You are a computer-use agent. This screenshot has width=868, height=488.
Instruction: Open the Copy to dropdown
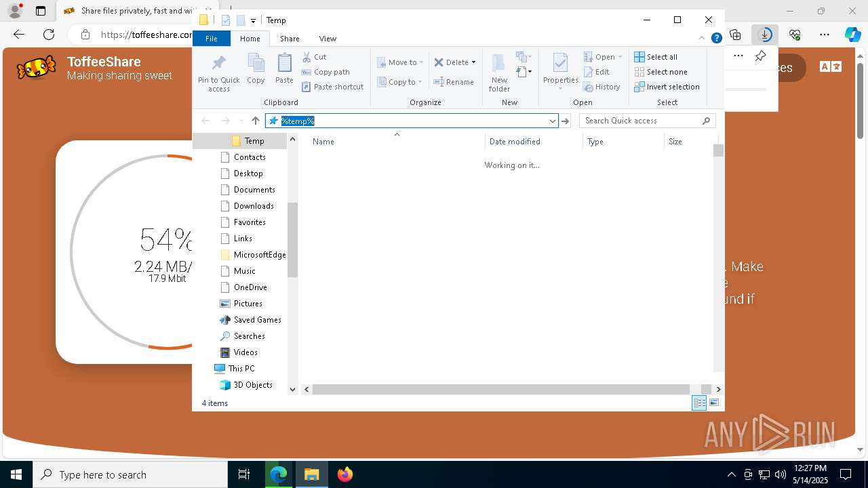[399, 82]
